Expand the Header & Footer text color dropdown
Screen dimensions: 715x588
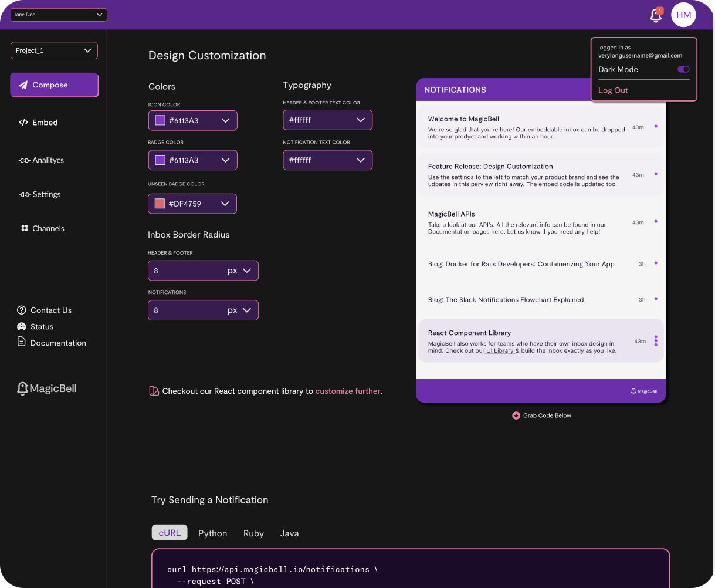(x=327, y=120)
